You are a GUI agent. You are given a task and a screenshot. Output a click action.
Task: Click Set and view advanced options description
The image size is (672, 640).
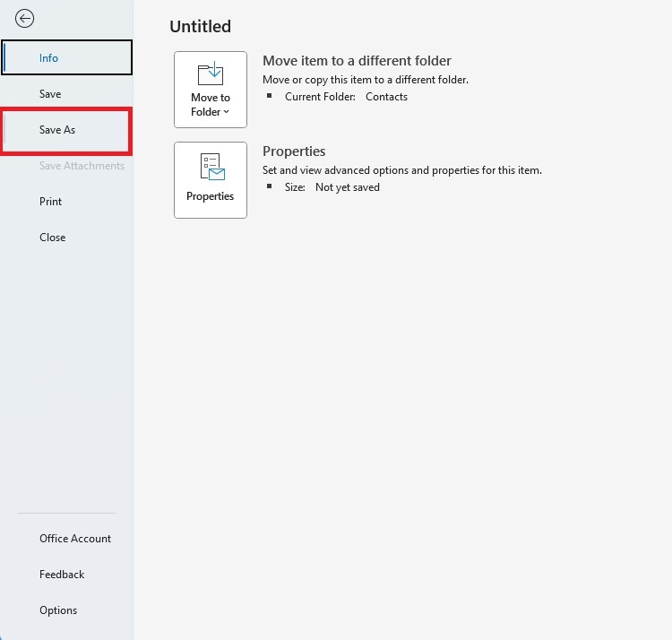(x=402, y=170)
